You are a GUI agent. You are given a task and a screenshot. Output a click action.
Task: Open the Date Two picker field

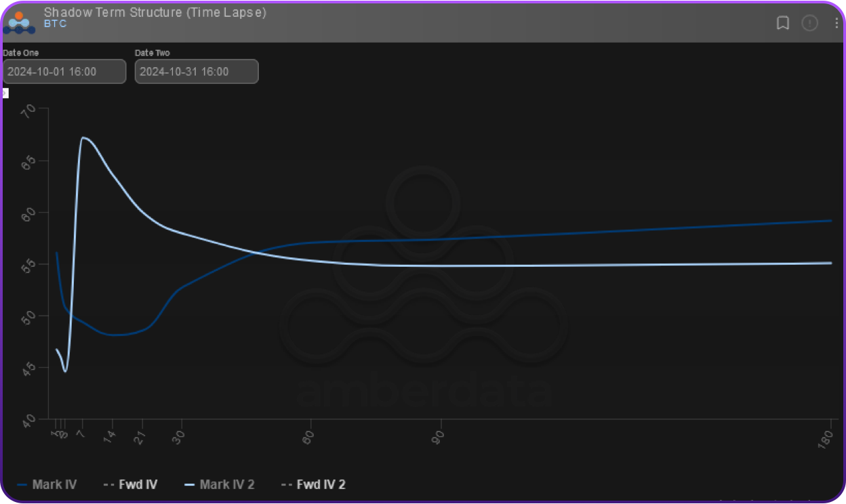tap(197, 72)
